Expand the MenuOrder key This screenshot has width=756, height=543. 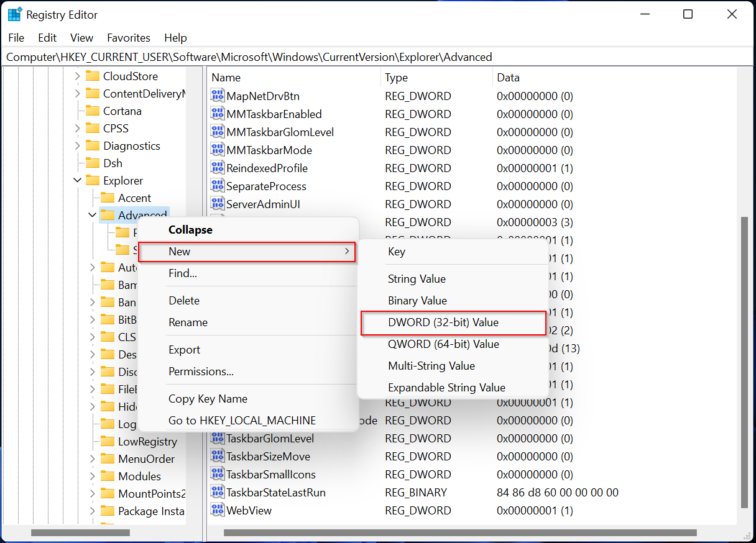coord(92,459)
